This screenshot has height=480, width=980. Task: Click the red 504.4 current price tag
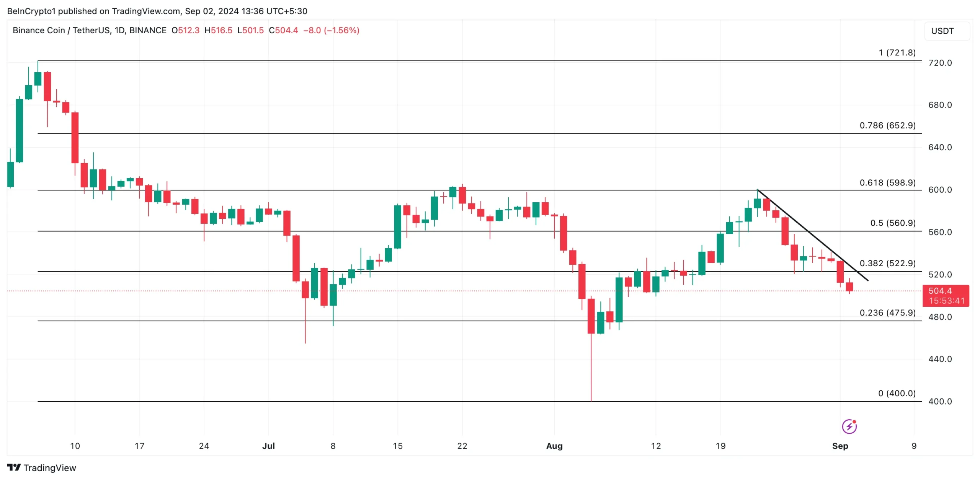[946, 295]
